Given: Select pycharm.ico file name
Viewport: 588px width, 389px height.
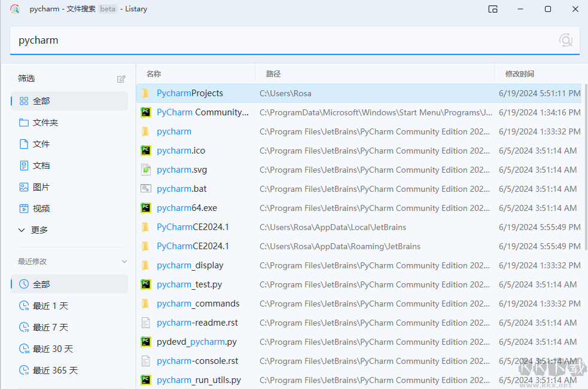Looking at the screenshot, I should (181, 150).
